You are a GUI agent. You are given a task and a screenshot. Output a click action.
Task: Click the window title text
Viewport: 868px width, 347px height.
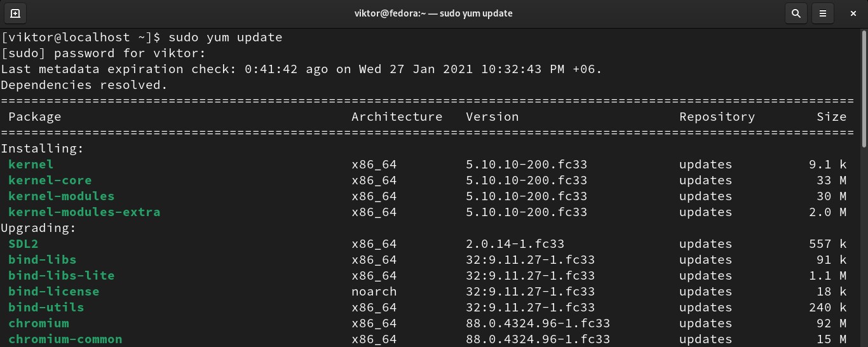point(433,13)
